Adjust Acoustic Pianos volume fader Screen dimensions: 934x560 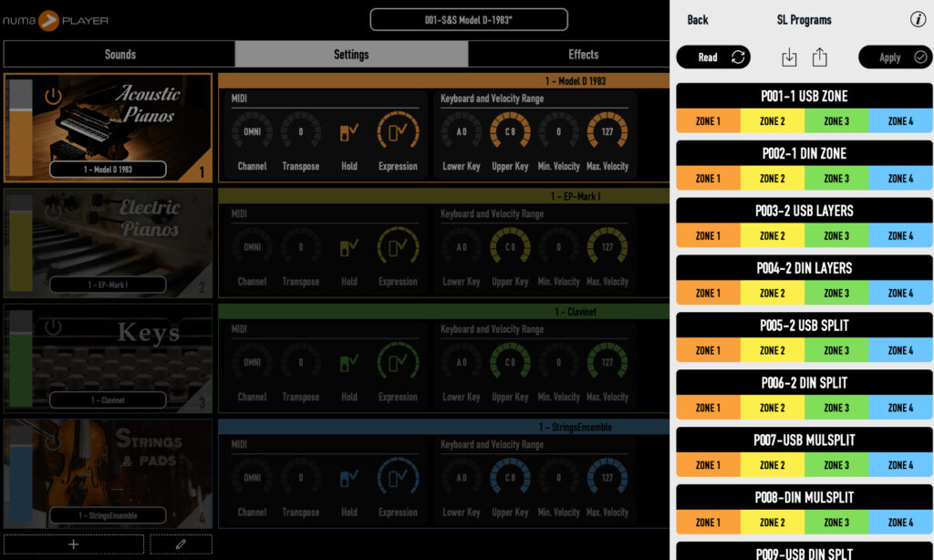click(x=21, y=128)
